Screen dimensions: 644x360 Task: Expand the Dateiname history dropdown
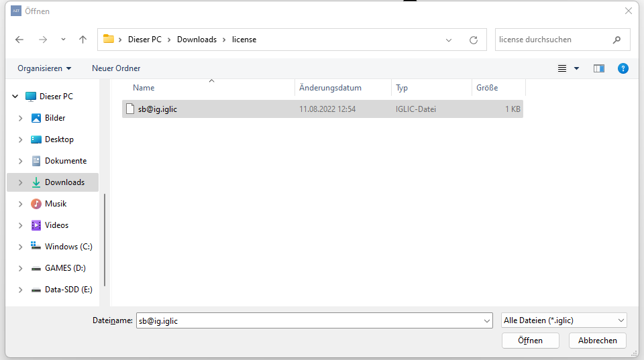[x=487, y=321]
